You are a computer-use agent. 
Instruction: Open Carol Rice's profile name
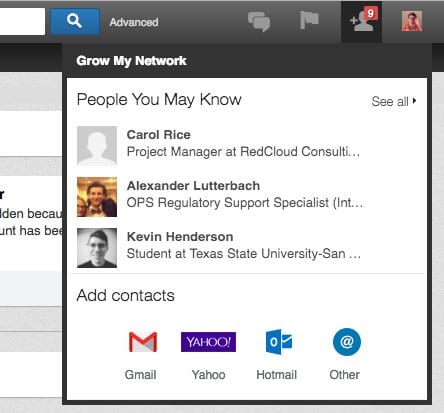(159, 135)
